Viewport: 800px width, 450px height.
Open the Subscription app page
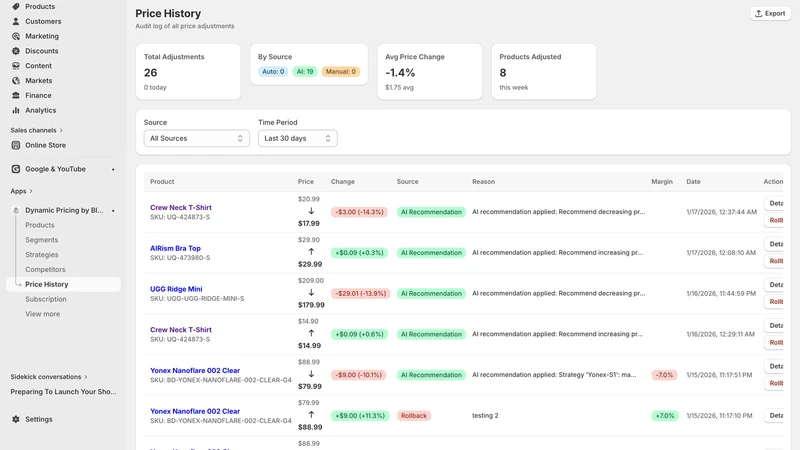45,299
